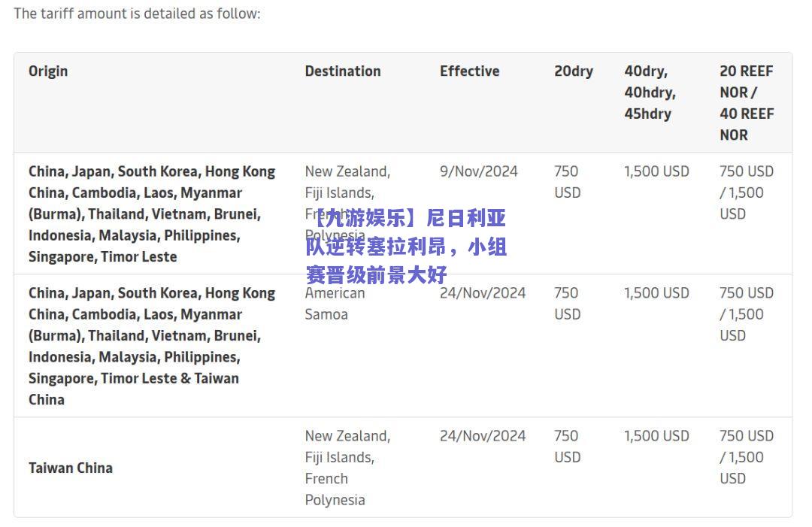The width and height of the screenshot is (812, 527).
Task: Click the Origin column header
Action: click(x=48, y=71)
